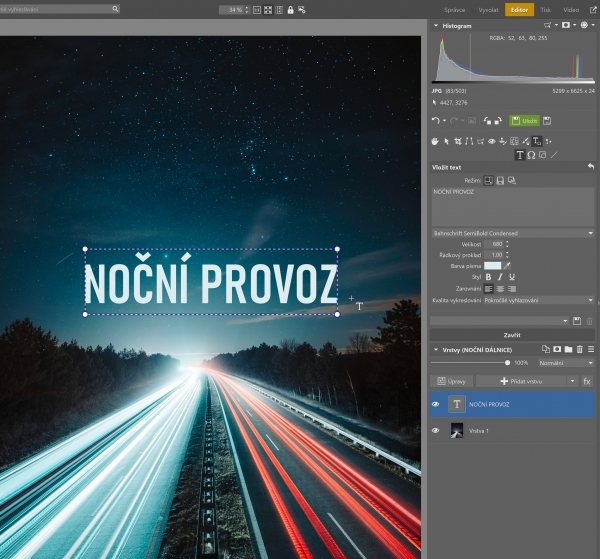The image size is (600, 559).
Task: Open Kvalita vykreslování dropdown
Action: tap(539, 300)
